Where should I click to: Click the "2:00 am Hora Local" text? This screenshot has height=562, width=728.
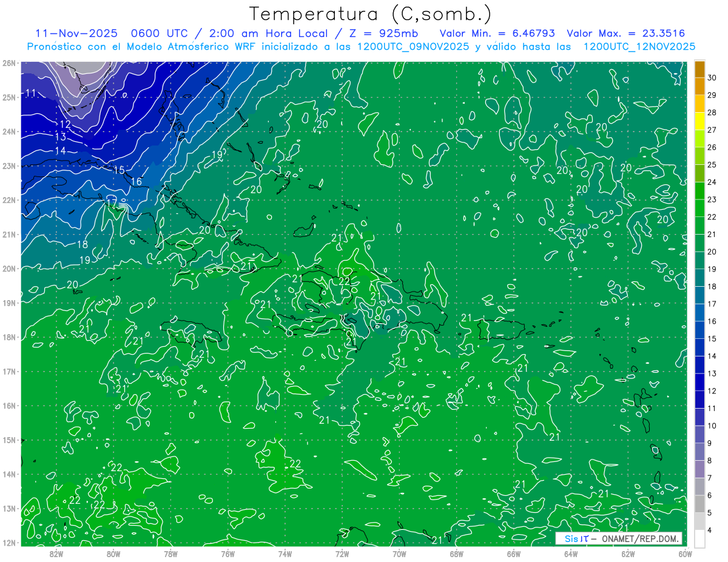point(269,33)
